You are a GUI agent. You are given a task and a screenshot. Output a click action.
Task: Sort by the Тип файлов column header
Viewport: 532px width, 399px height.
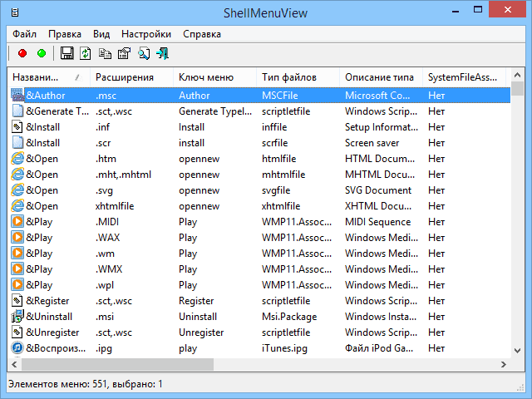point(288,77)
